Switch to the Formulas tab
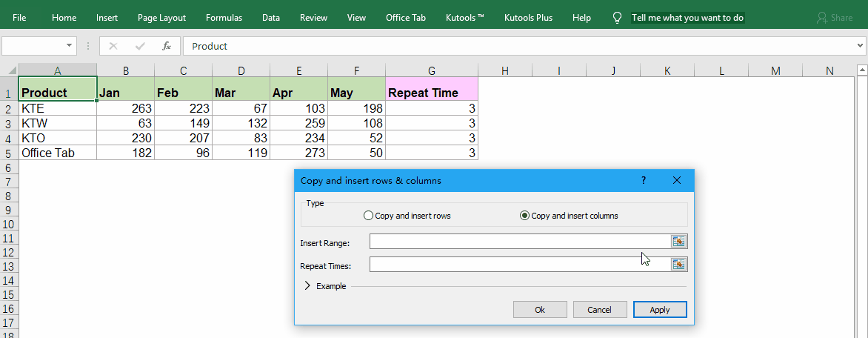 click(x=224, y=18)
